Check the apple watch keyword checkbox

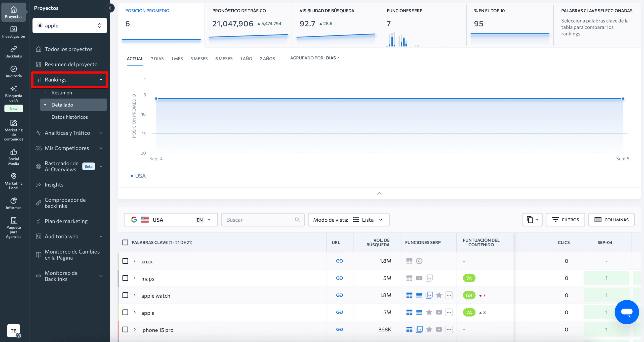pos(125,295)
